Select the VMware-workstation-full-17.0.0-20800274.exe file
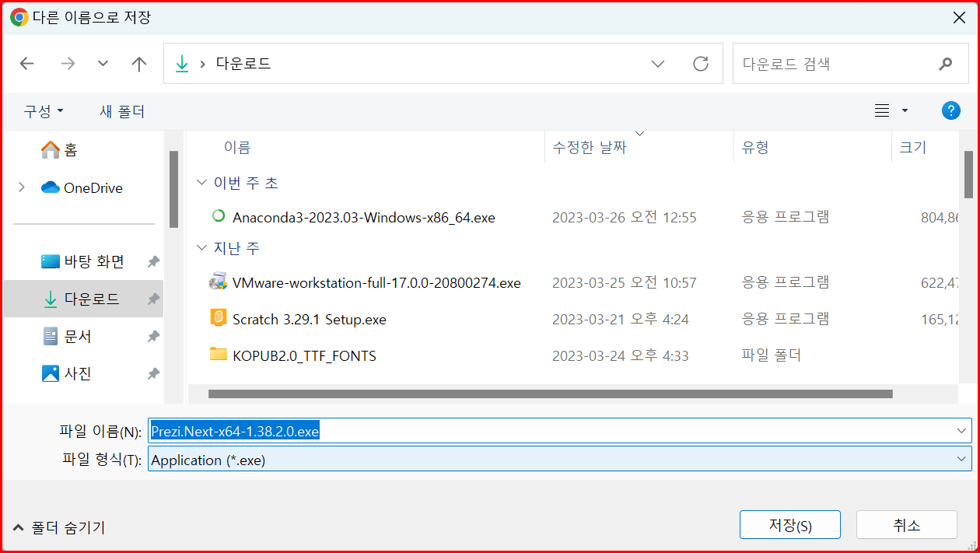The height and width of the screenshot is (553, 980). (376, 282)
